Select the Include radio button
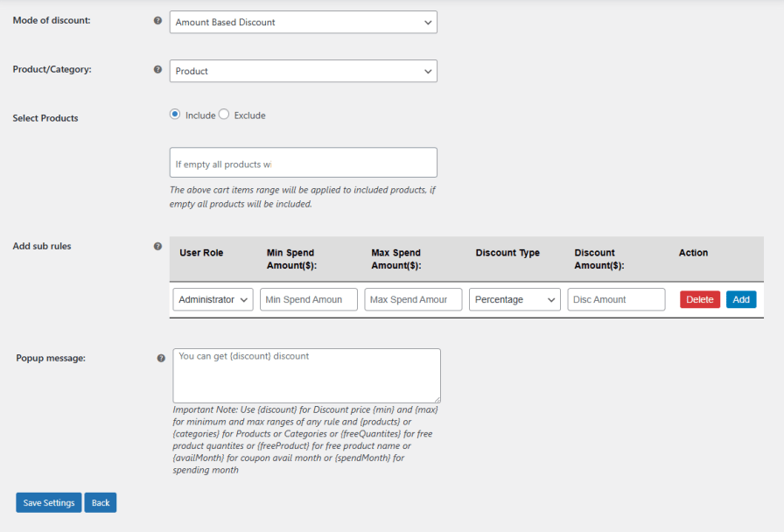 (175, 115)
